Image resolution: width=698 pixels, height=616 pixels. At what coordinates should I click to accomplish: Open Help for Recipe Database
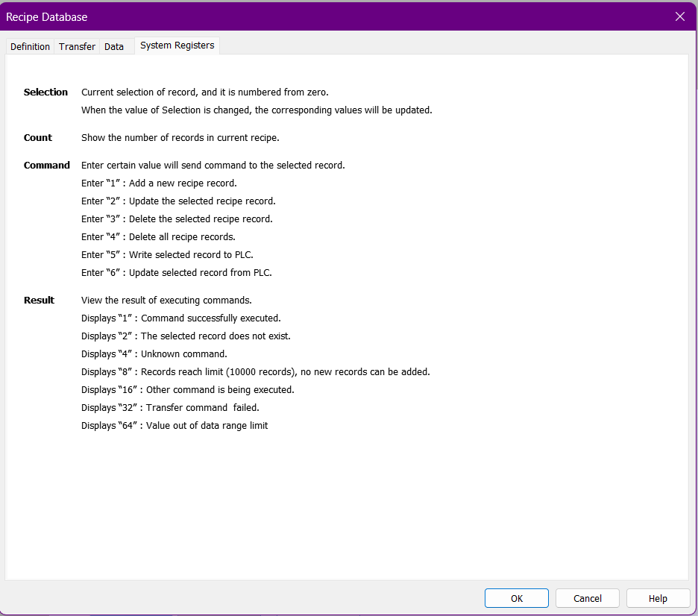[x=658, y=598]
